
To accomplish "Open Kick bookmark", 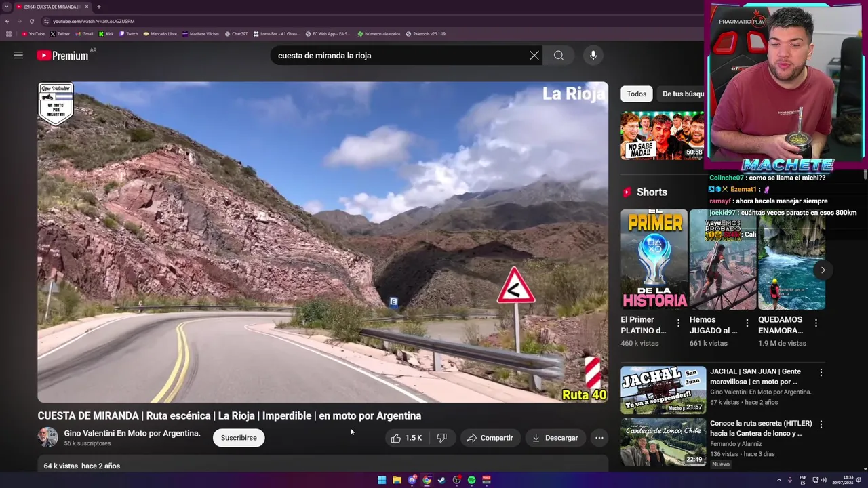I will pyautogui.click(x=106, y=33).
